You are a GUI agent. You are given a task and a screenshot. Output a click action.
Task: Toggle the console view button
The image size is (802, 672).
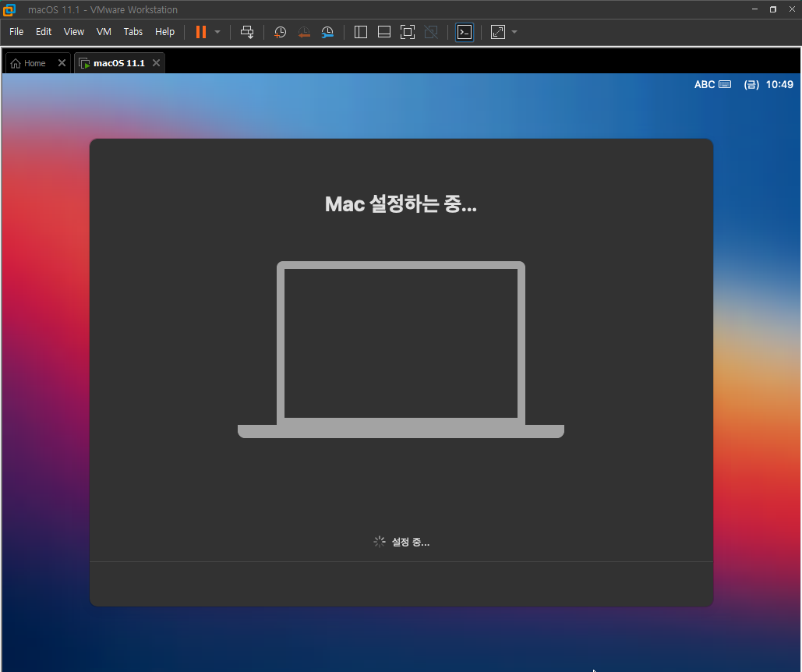pyautogui.click(x=465, y=32)
